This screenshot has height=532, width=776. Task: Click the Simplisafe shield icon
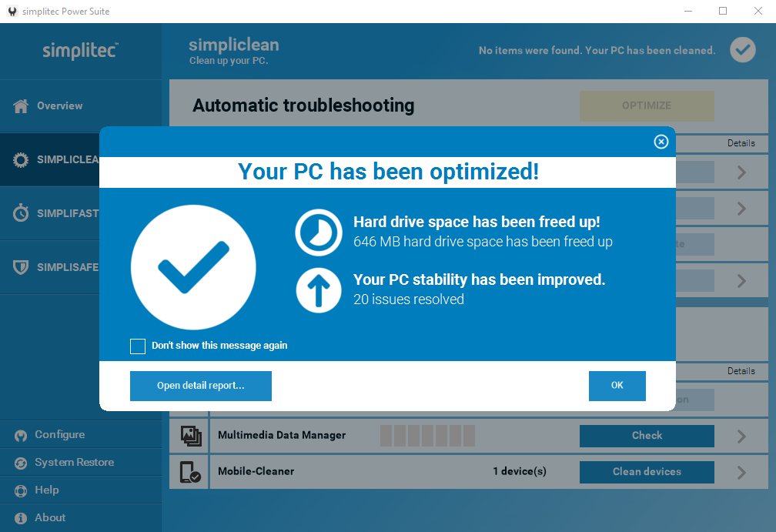tap(21, 267)
